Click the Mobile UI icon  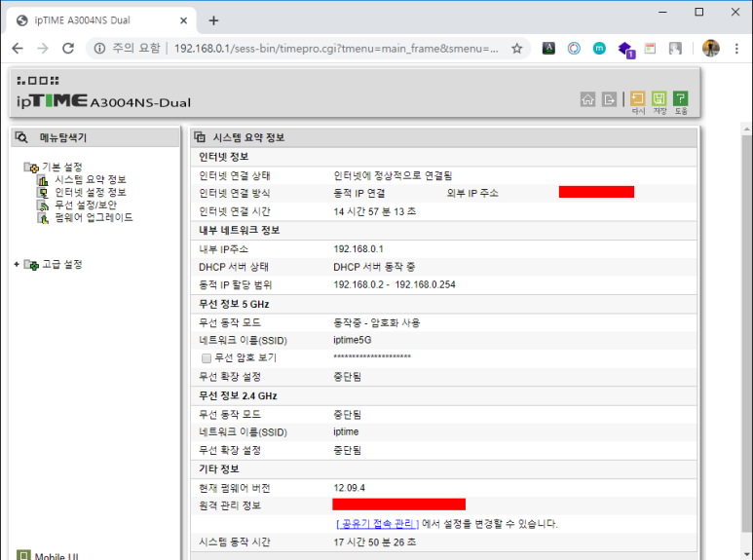23,555
